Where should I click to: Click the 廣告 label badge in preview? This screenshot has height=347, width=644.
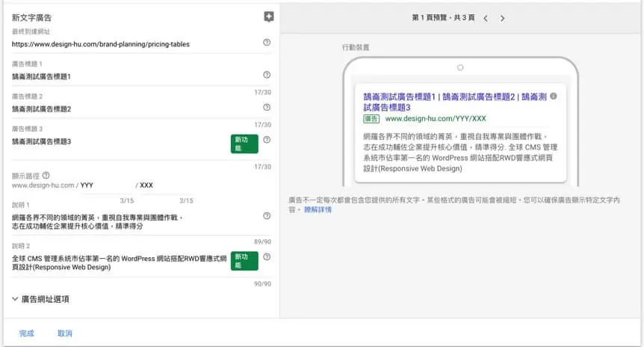pyautogui.click(x=371, y=119)
